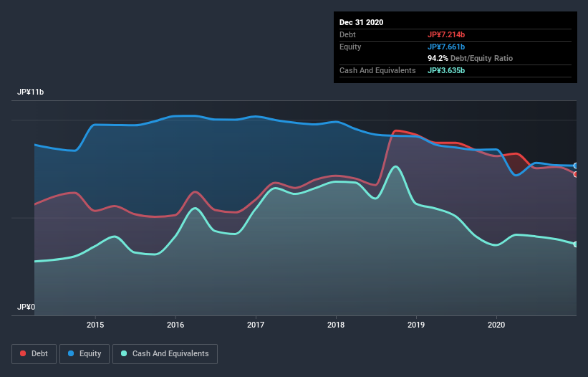Click the JP¥0 axis label
This screenshot has width=588, height=377.
(26, 307)
